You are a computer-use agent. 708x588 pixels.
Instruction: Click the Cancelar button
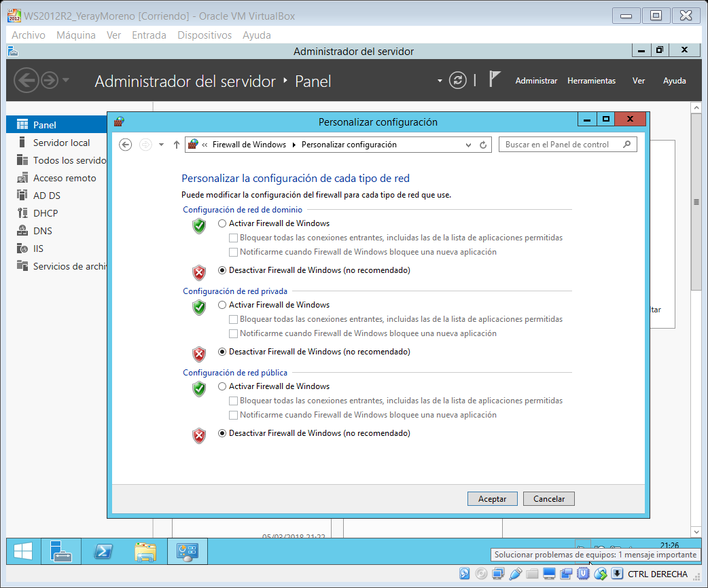pyautogui.click(x=548, y=498)
